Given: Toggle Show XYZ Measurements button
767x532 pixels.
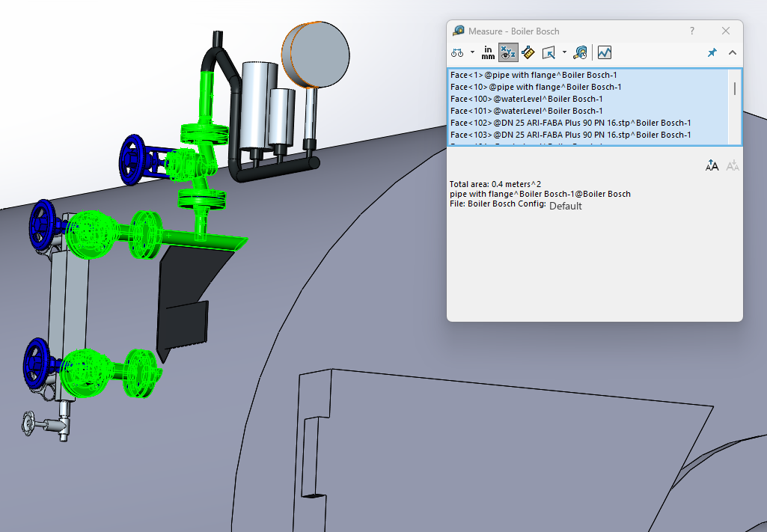Looking at the screenshot, I should click(x=508, y=53).
